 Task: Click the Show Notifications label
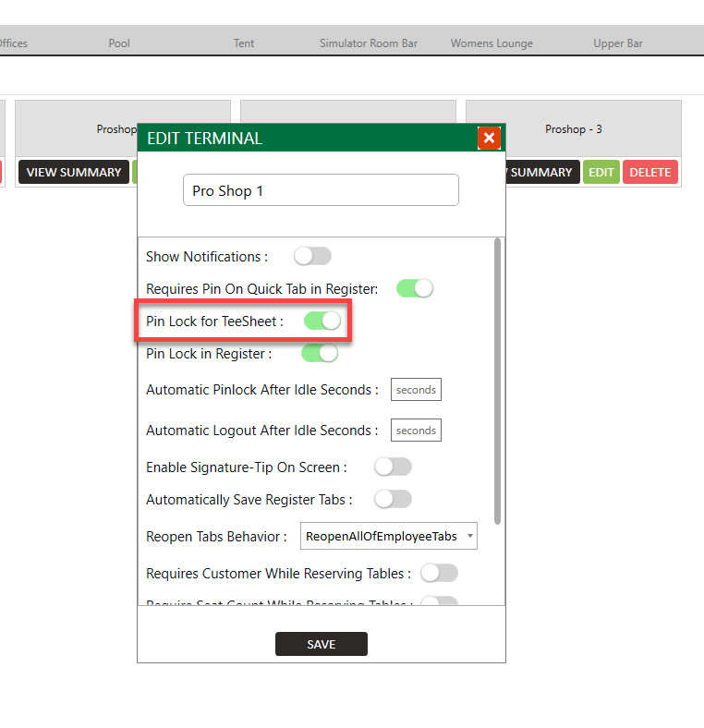click(207, 256)
